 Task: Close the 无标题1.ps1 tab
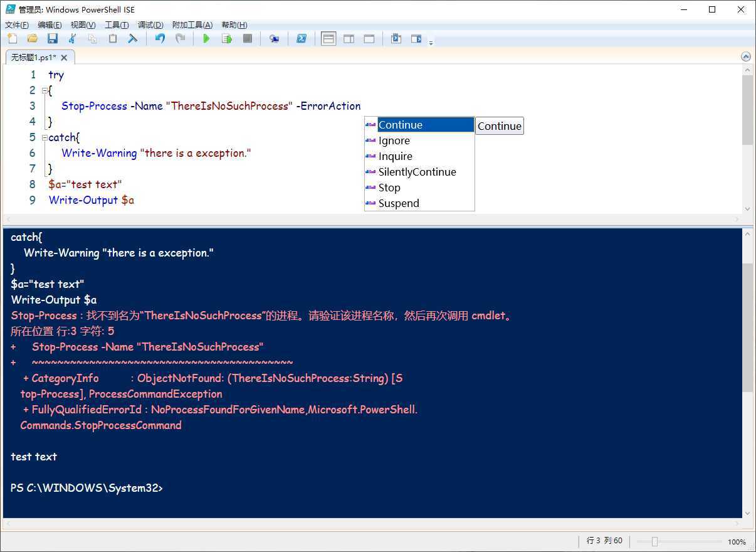click(64, 57)
